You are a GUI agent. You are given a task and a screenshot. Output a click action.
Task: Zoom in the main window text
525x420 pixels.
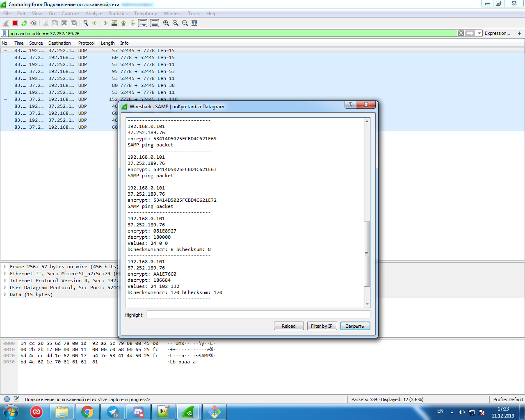pos(166,23)
